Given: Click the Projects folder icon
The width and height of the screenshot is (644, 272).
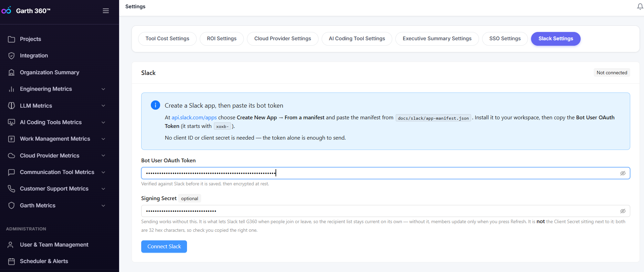Looking at the screenshot, I should click(11, 39).
